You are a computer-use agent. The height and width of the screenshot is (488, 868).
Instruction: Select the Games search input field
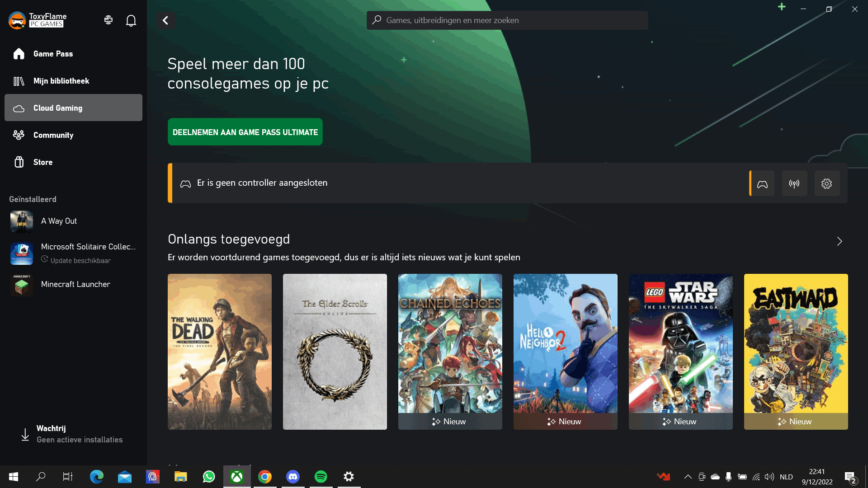coord(508,20)
